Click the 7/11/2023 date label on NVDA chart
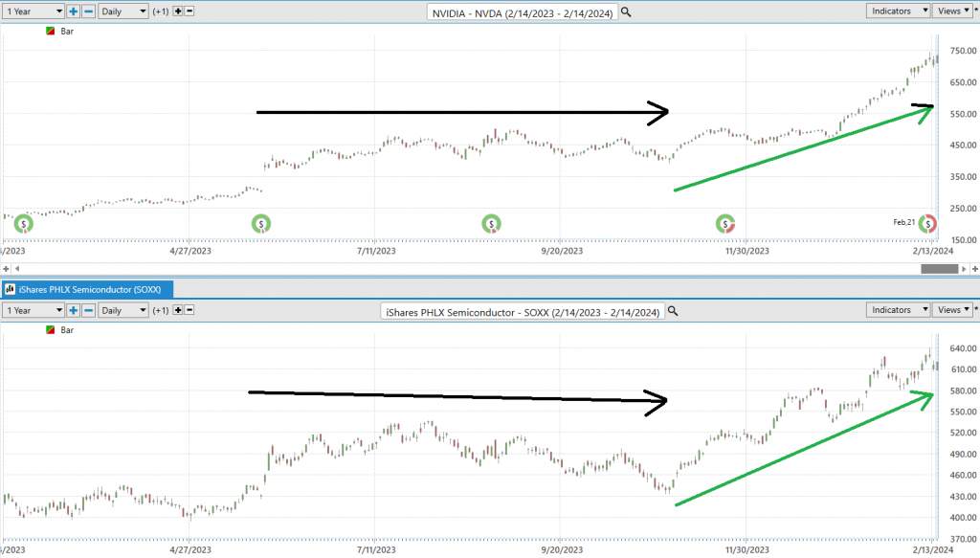Viewport: 980px width, 558px height. coord(376,251)
